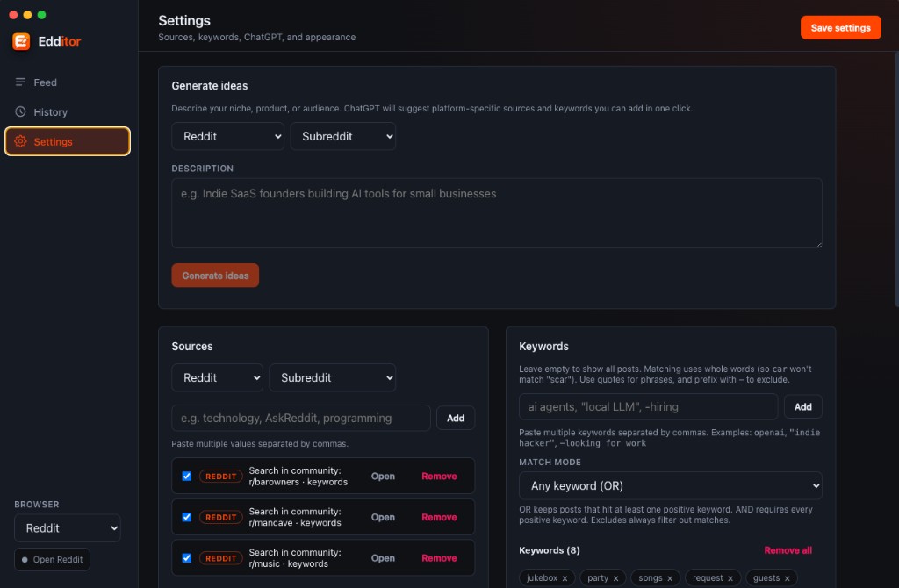899x588 pixels.
Task: Open the Reddit platform dropdown in Sources
Action: [217, 377]
